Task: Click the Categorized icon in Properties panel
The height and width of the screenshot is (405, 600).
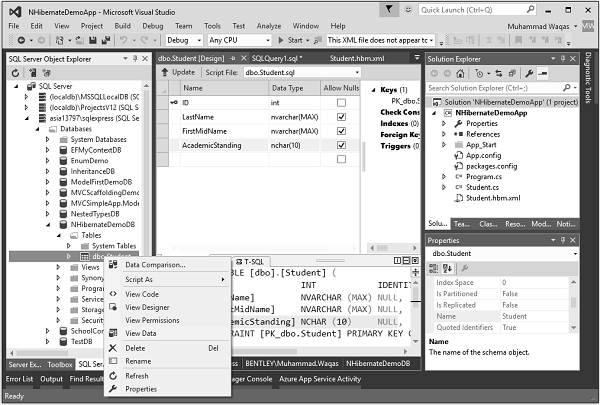Action: 434,268
